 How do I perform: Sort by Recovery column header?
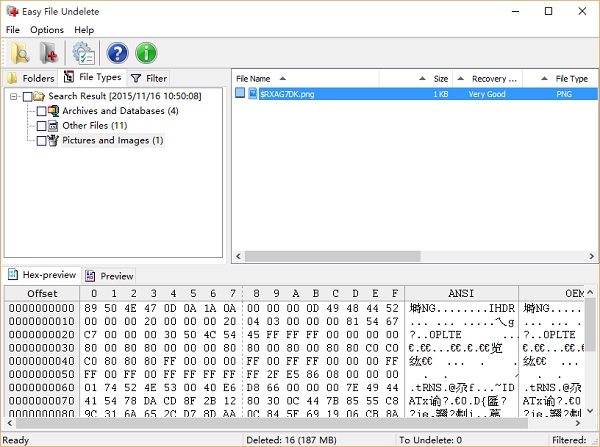488,78
